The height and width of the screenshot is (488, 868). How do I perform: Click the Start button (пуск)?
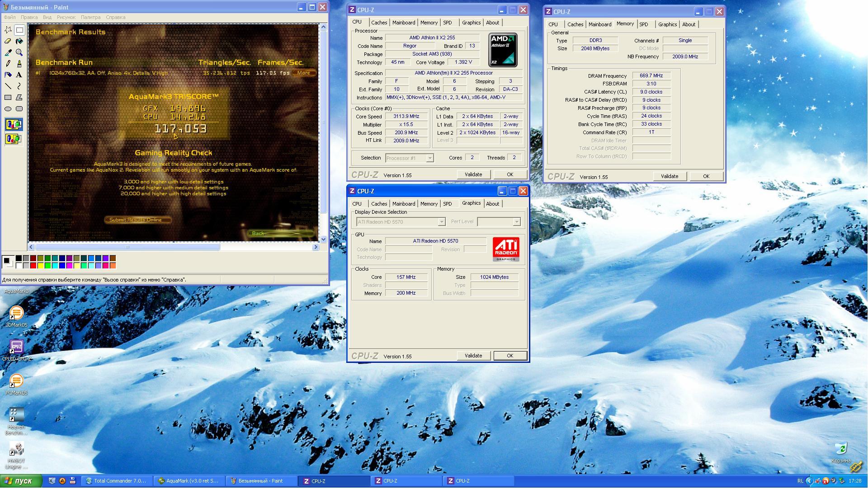21,481
